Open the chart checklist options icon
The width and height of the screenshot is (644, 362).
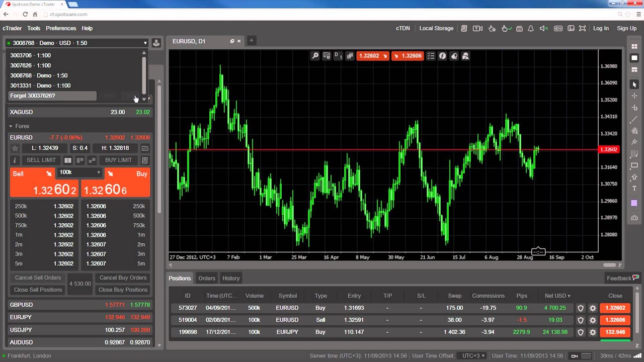point(431,56)
